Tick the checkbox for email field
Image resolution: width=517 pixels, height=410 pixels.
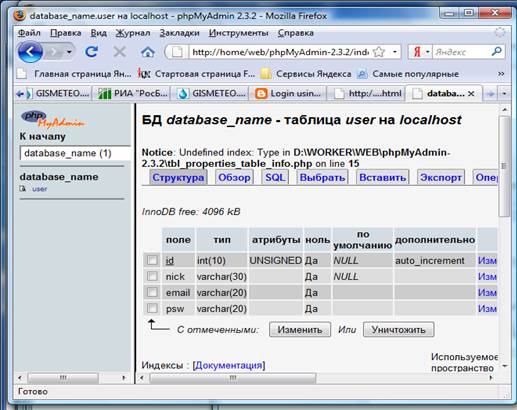[152, 292]
